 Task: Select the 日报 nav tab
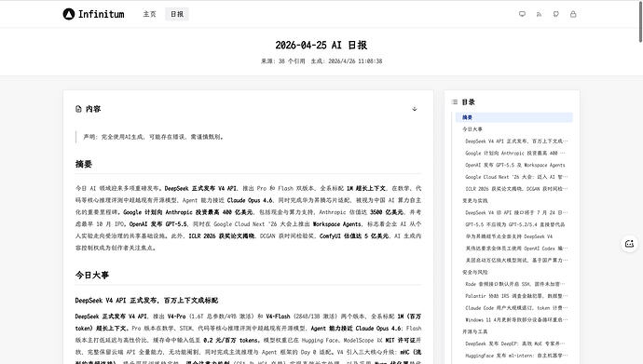(177, 14)
